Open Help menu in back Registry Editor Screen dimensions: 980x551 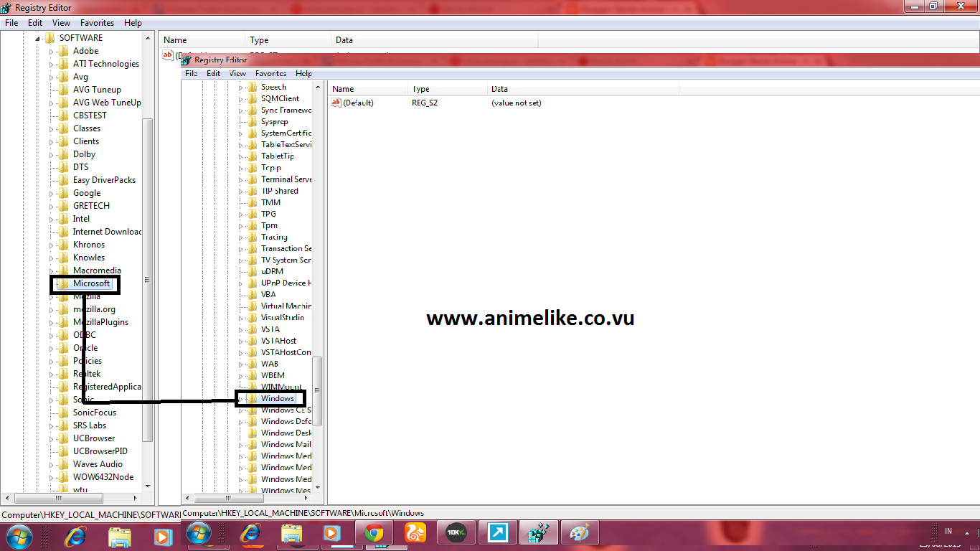(133, 23)
